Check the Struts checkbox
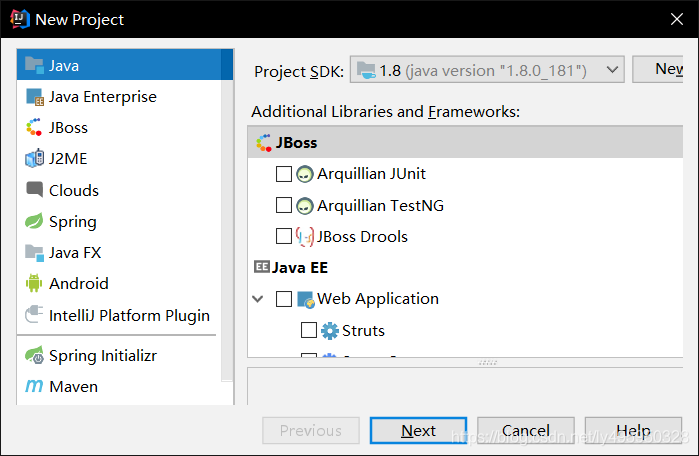 pyautogui.click(x=309, y=330)
